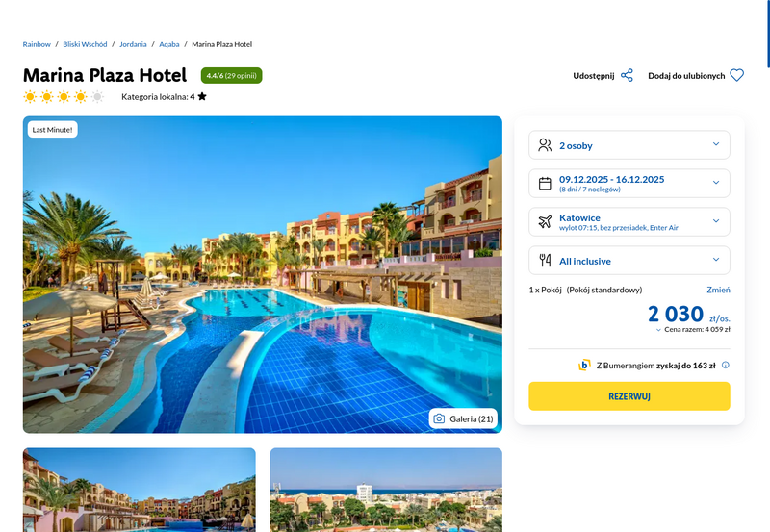The height and width of the screenshot is (532, 770).
Task: Open the 4.4/6 reviews badge
Action: click(x=231, y=76)
